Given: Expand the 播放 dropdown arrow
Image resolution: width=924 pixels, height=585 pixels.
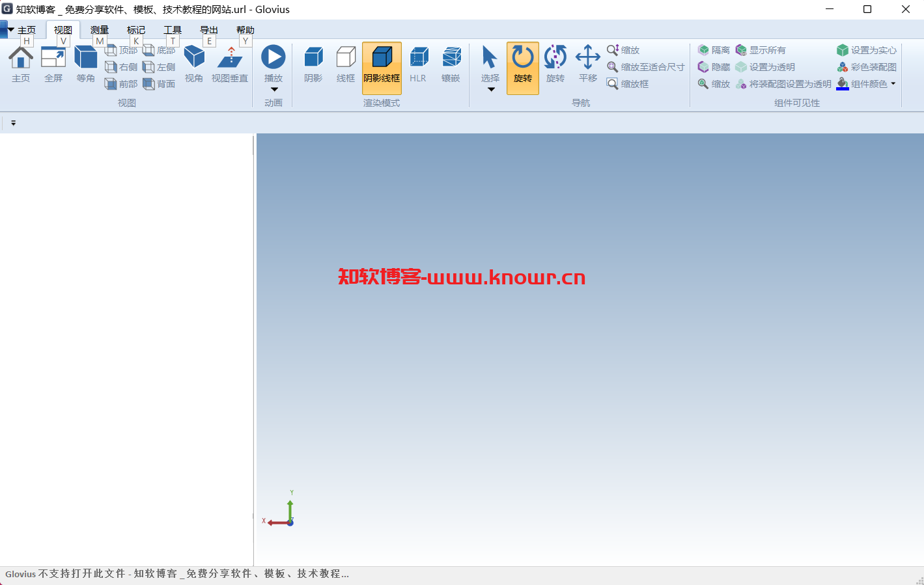Looking at the screenshot, I should 274,90.
